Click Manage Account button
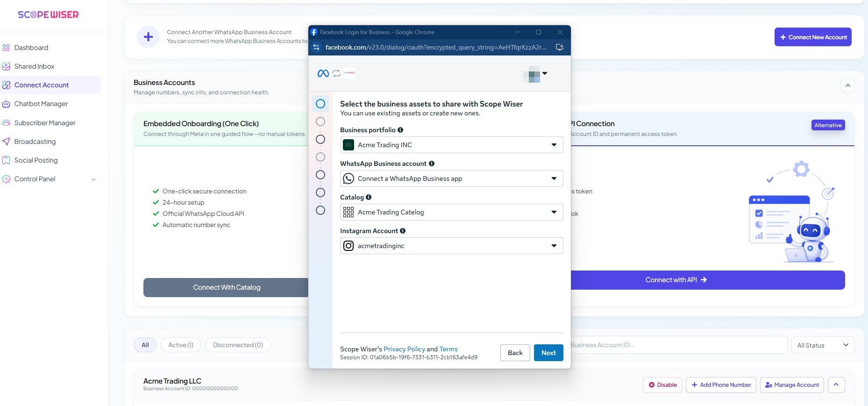 [792, 385]
